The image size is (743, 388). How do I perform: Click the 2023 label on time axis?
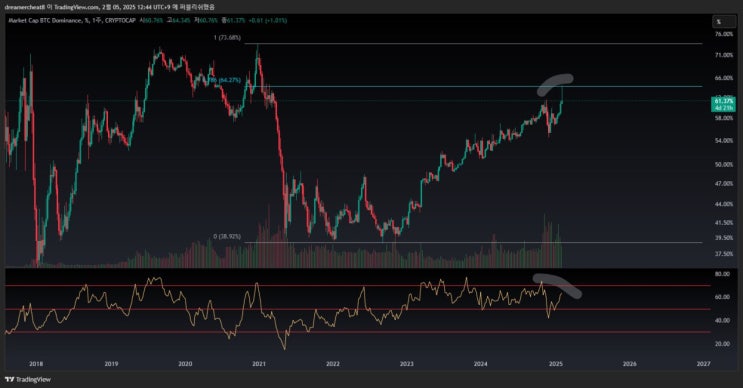click(407, 364)
